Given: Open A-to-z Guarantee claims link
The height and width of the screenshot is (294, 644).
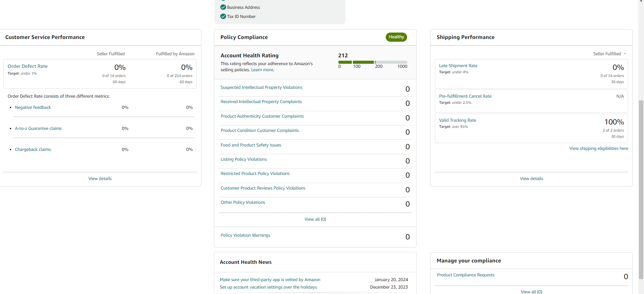Looking at the screenshot, I should pyautogui.click(x=38, y=129).
